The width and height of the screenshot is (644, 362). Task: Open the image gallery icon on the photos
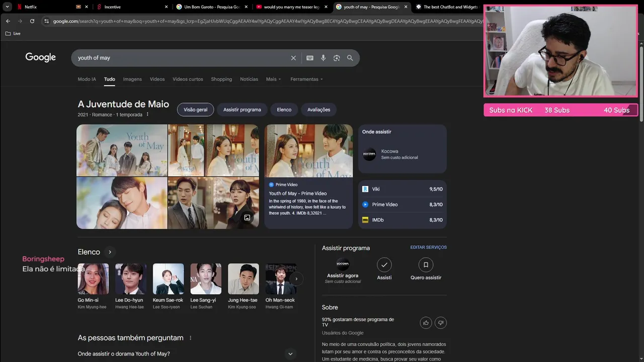pos(247,218)
